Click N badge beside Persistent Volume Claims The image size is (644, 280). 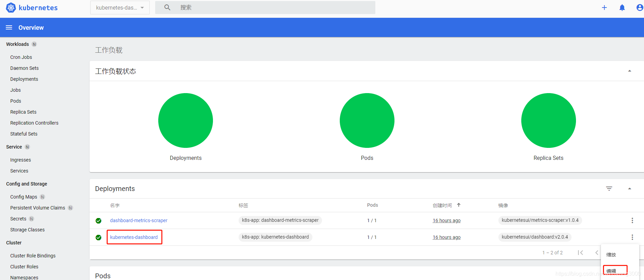pyautogui.click(x=70, y=208)
